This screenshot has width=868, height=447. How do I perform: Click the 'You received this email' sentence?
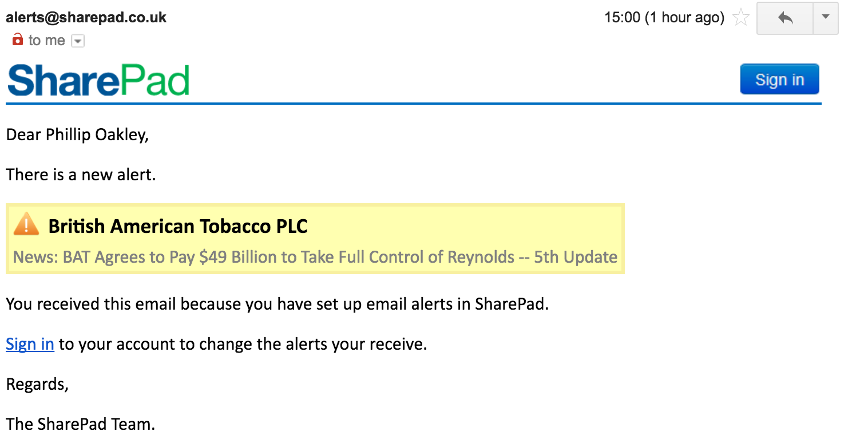click(x=277, y=304)
